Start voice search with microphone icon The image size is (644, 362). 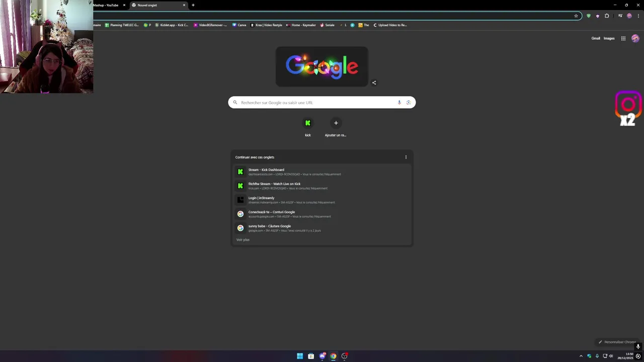click(399, 103)
